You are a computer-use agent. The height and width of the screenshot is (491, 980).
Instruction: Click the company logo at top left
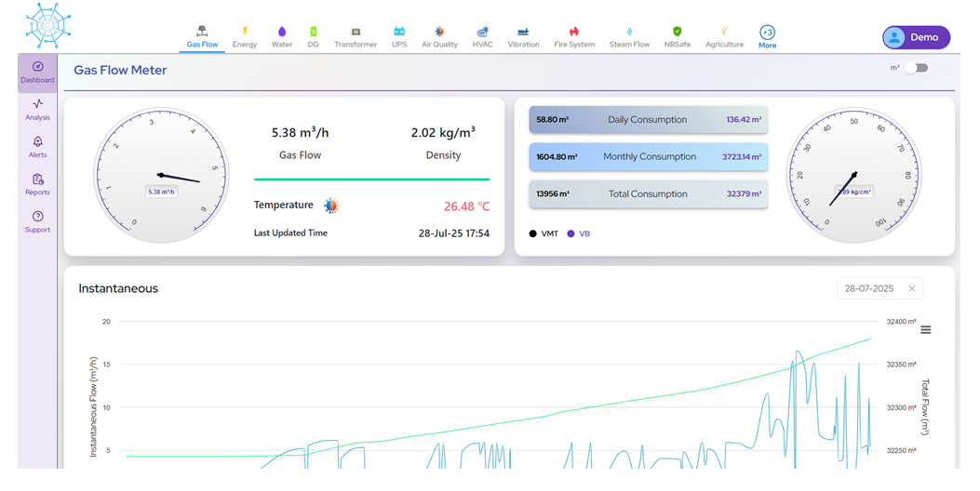[x=48, y=26]
